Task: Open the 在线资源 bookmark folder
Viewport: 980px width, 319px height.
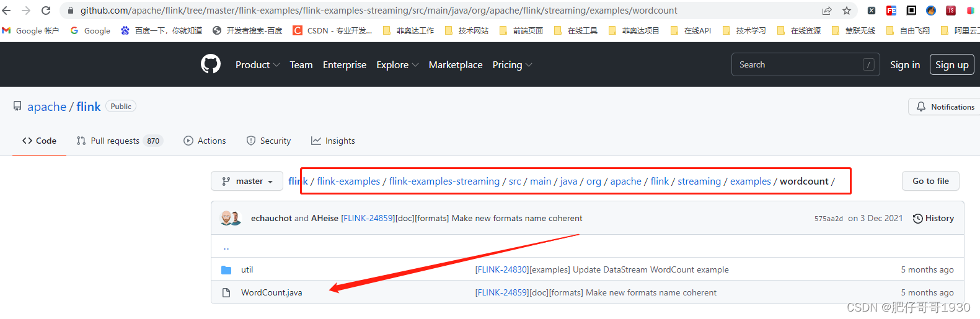Action: point(799,30)
